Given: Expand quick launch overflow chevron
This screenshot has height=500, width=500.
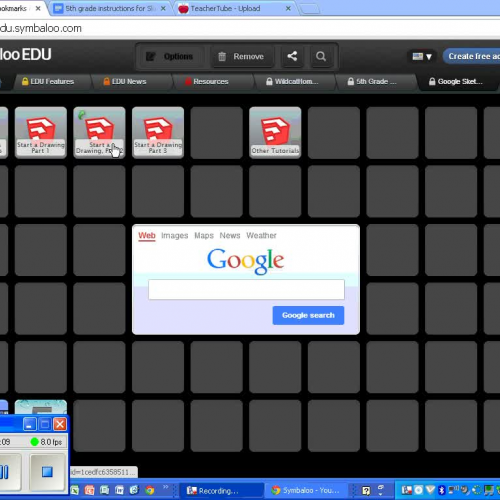Looking at the screenshot, I should pos(166,487).
